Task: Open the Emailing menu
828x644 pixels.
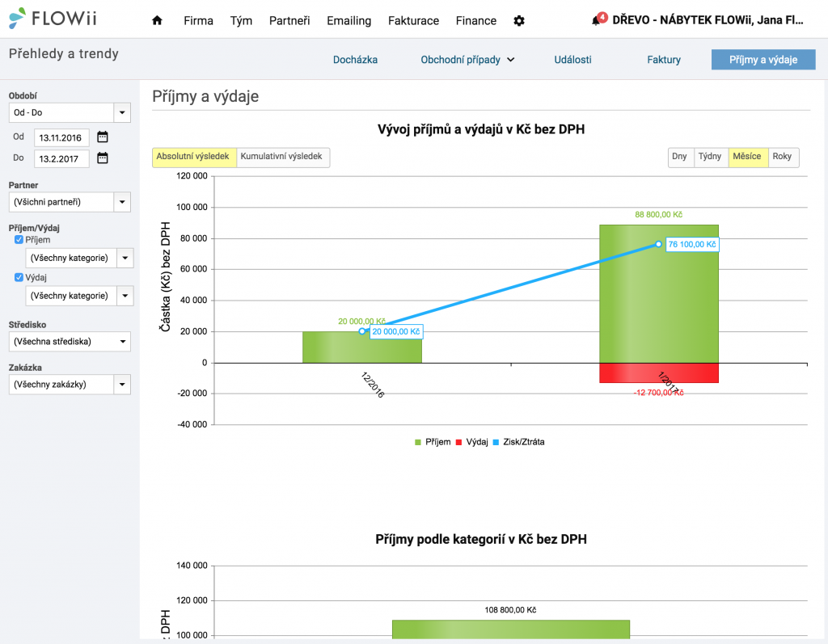Action: [349, 20]
